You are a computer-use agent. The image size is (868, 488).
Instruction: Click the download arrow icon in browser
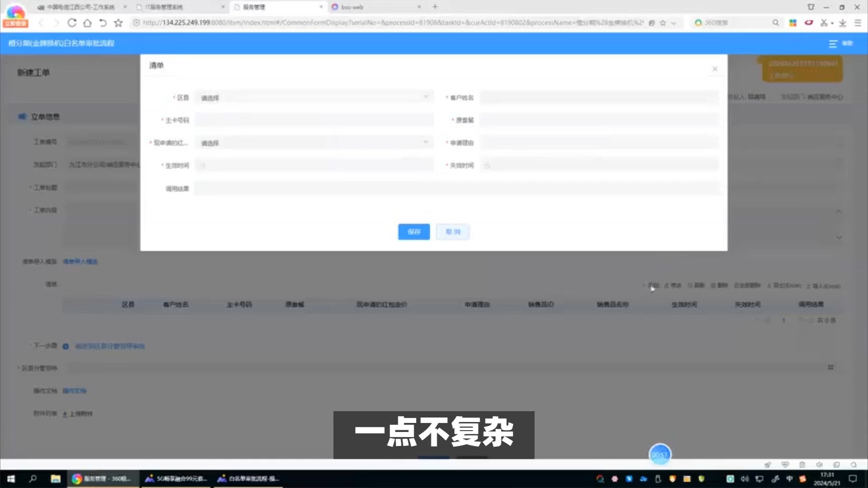843,23
